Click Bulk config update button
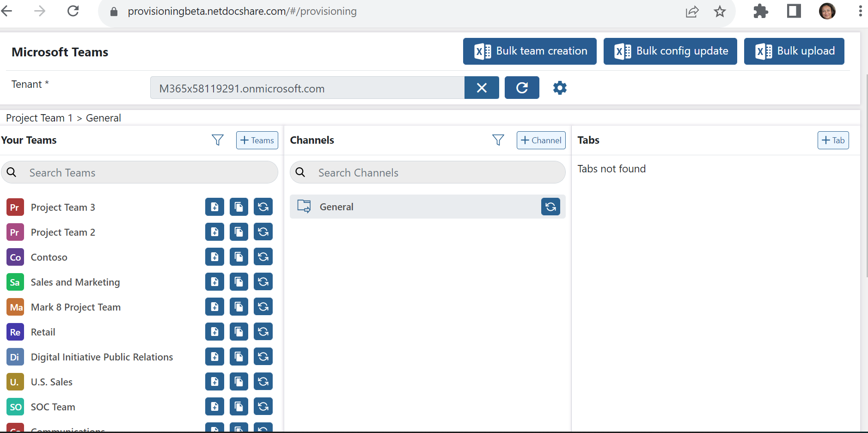 click(670, 51)
